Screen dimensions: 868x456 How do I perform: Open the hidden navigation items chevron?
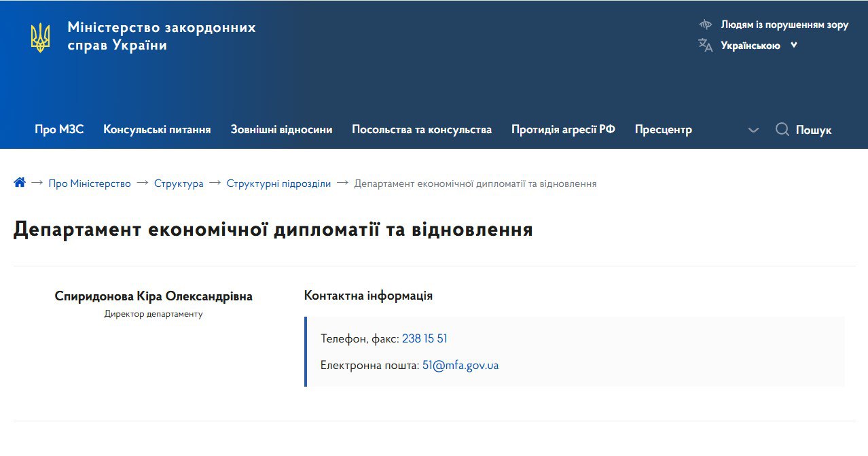coord(753,129)
